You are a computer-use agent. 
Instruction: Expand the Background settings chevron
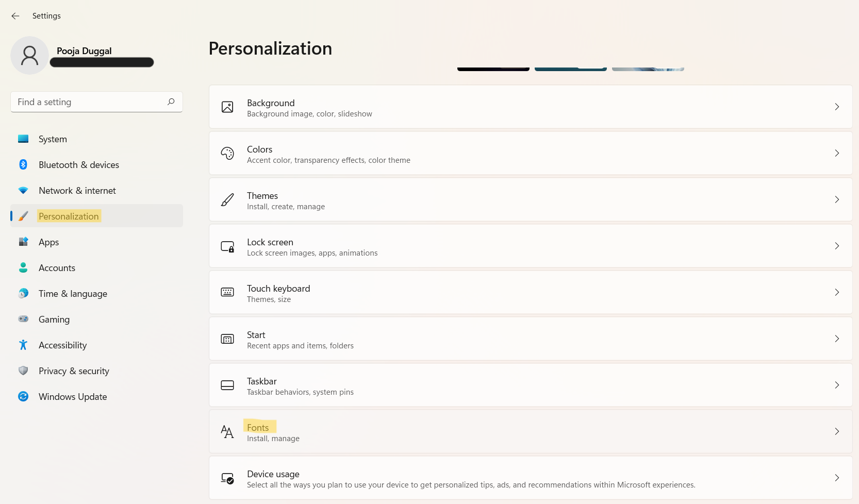coord(836,107)
